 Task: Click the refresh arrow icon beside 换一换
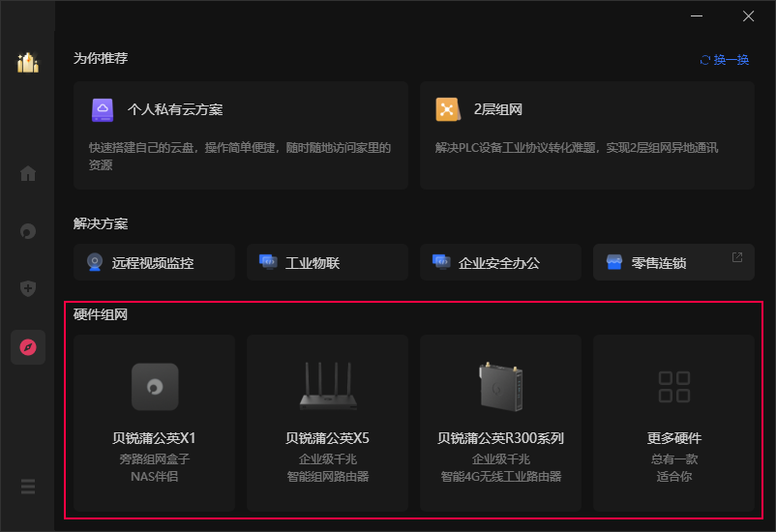tap(704, 60)
